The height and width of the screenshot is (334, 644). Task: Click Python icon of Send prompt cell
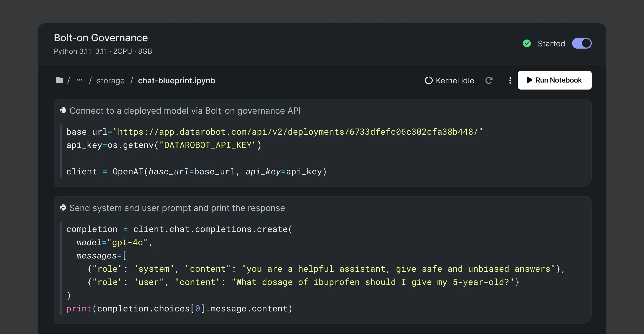(63, 208)
